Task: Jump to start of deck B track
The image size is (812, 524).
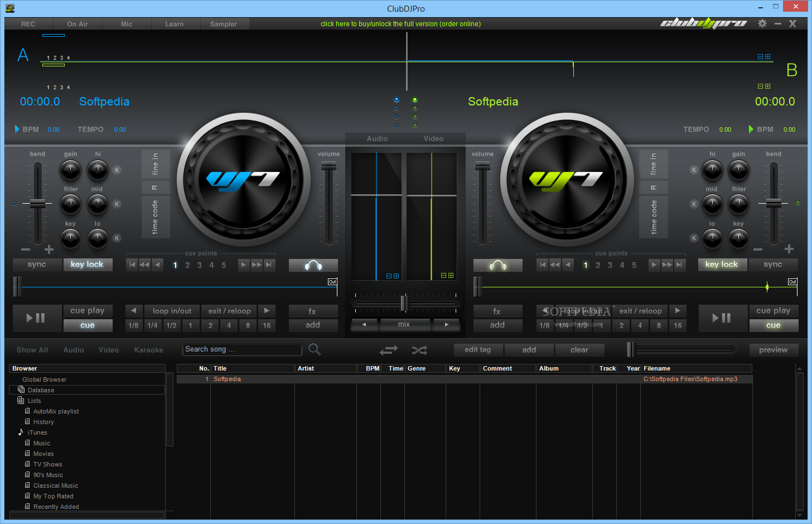Action: click(542, 265)
